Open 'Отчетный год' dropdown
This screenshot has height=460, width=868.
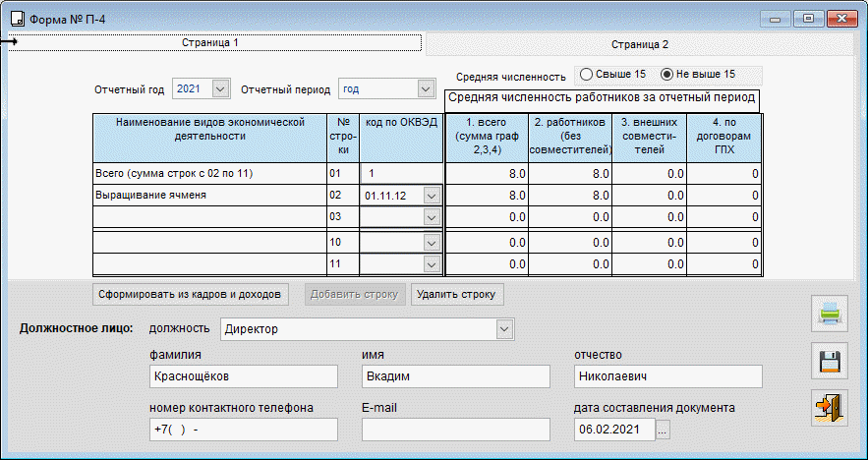coord(220,88)
